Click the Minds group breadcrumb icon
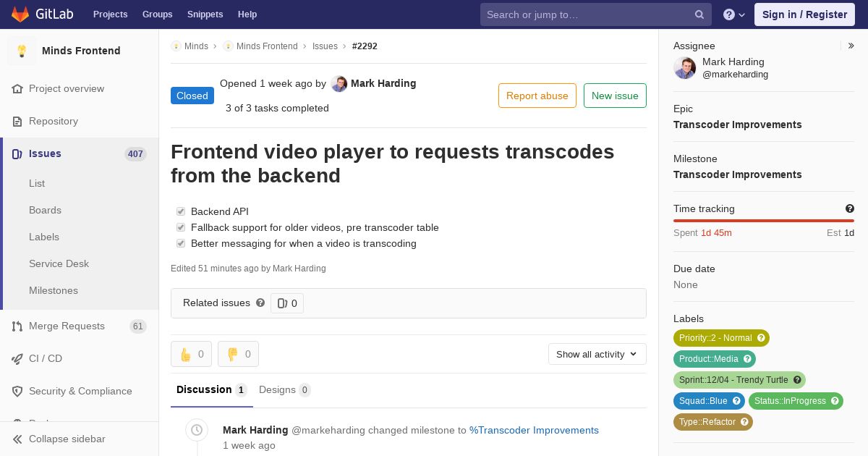This screenshot has height=456, width=868. click(176, 46)
